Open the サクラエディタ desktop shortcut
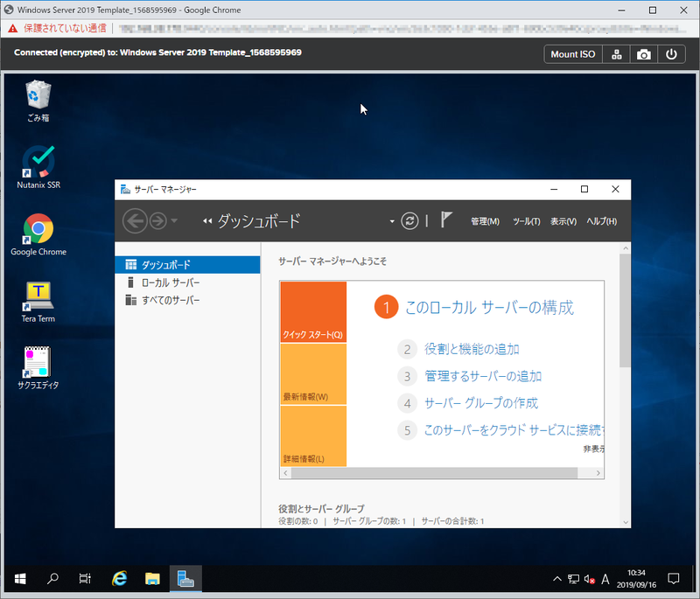Screen dimensions: 700x599 coord(38,368)
